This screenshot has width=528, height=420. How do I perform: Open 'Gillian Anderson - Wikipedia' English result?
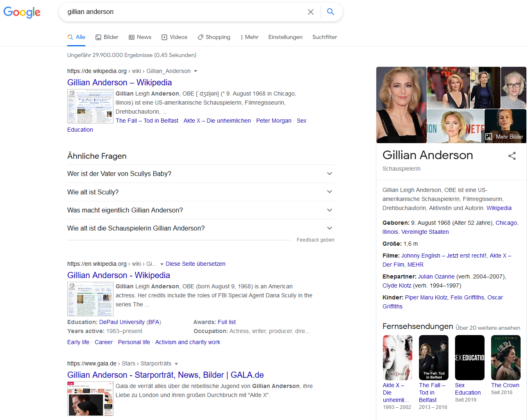(118, 275)
